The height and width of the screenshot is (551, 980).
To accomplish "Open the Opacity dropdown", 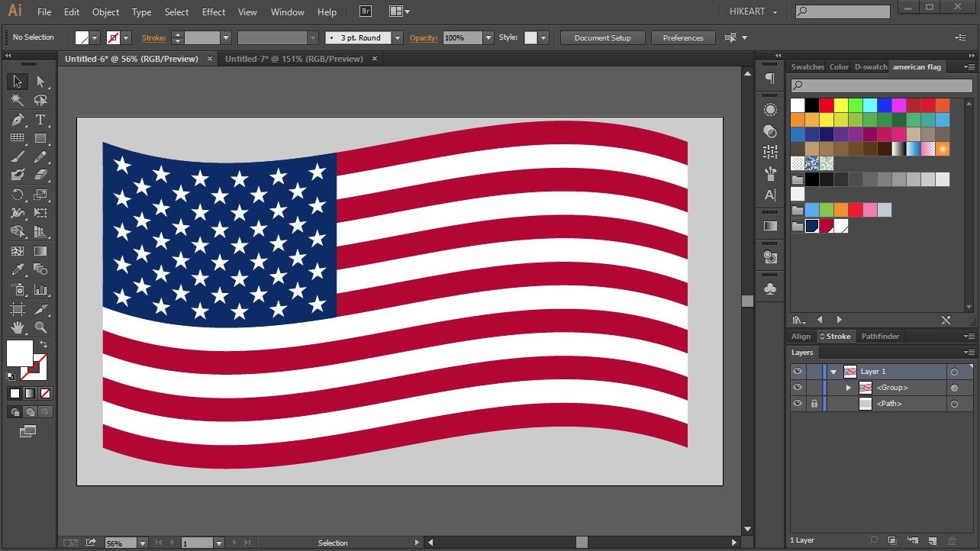I will pyautogui.click(x=488, y=37).
